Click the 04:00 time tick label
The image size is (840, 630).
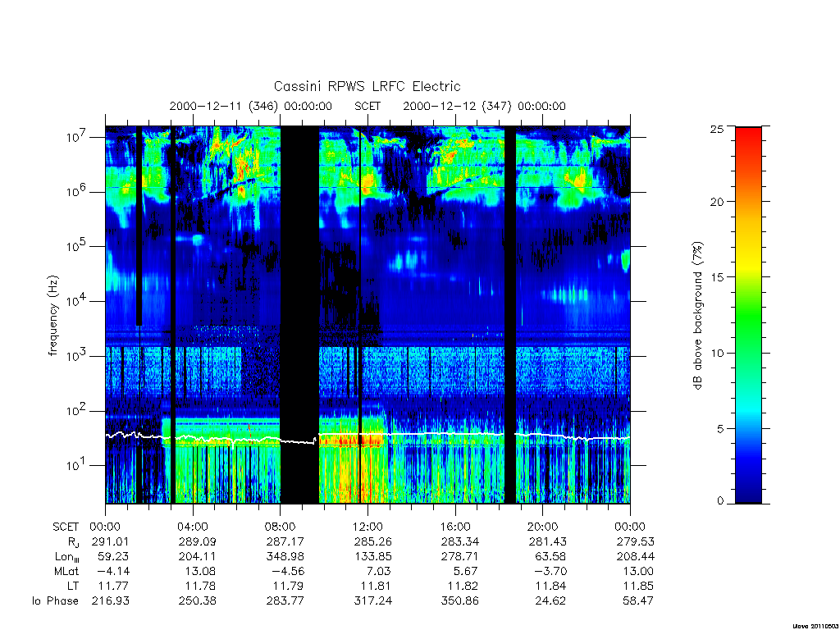(x=193, y=527)
